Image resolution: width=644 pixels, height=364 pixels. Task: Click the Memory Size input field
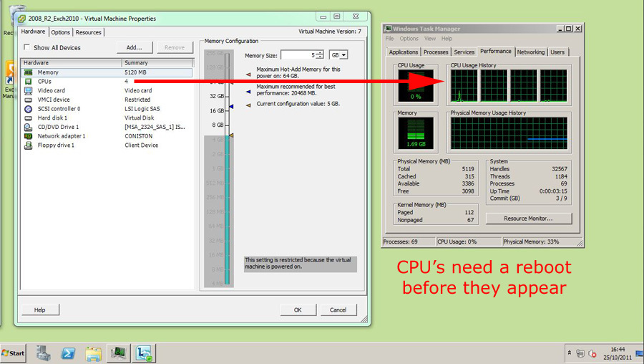tap(298, 55)
